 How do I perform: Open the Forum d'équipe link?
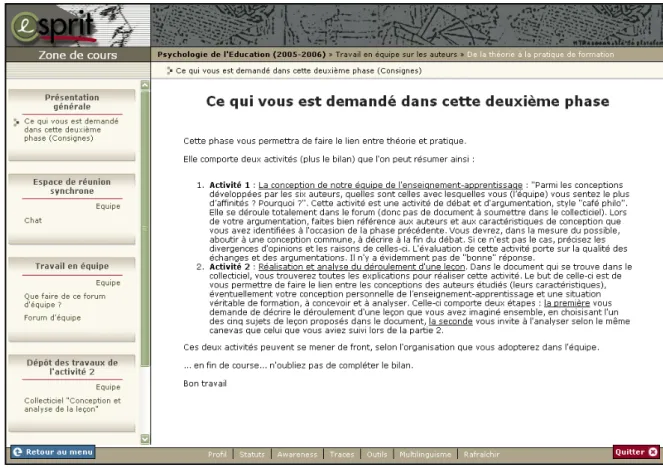point(52,317)
